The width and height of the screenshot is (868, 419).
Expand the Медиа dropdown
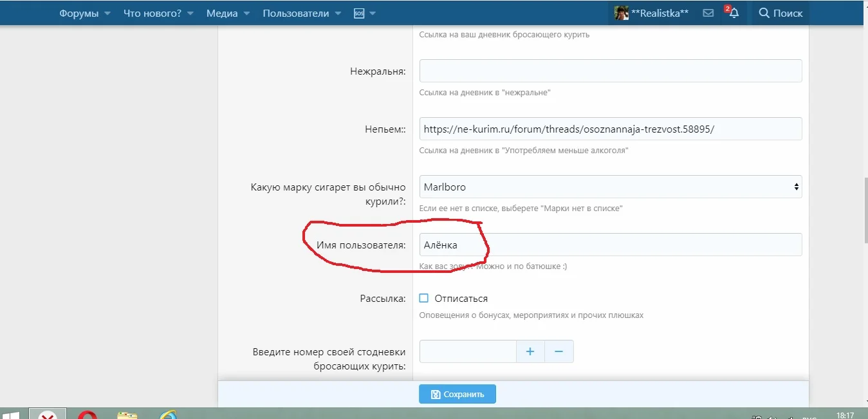(x=221, y=12)
